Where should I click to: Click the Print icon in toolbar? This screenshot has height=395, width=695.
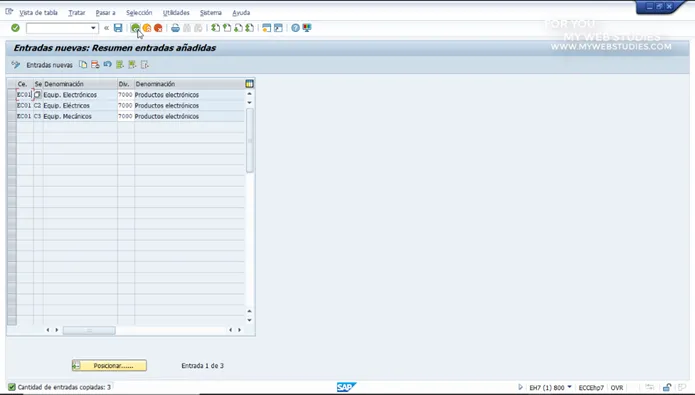click(176, 28)
